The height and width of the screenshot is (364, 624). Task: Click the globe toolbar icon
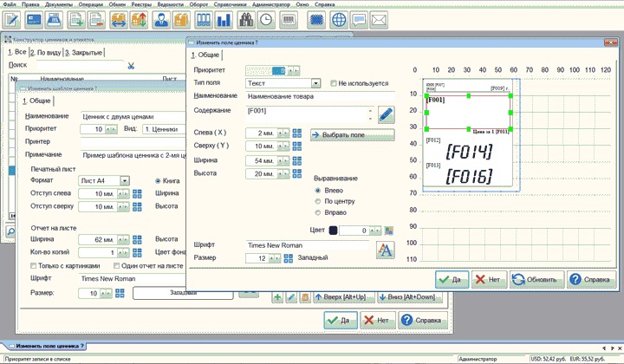click(339, 19)
